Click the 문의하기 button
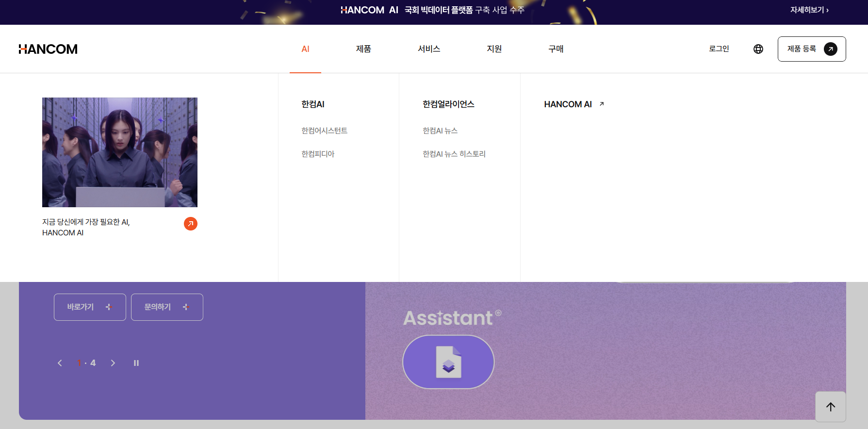Viewport: 868px width, 429px height. click(167, 307)
